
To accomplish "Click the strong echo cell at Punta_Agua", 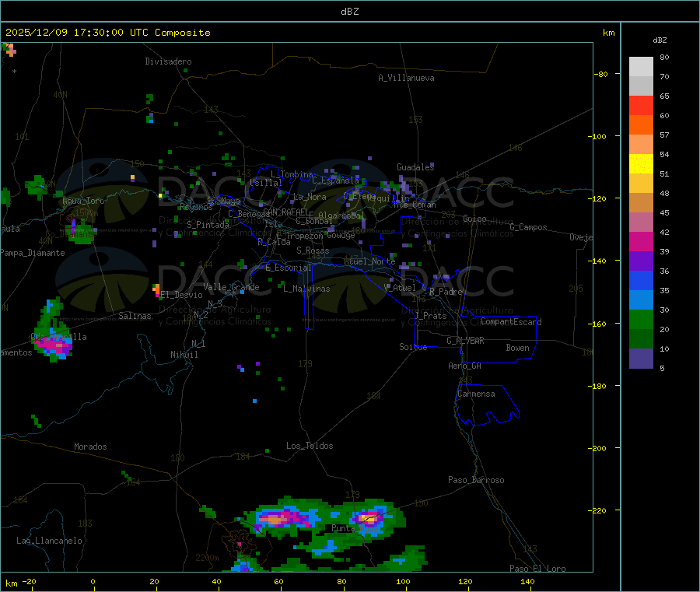I will [369, 519].
